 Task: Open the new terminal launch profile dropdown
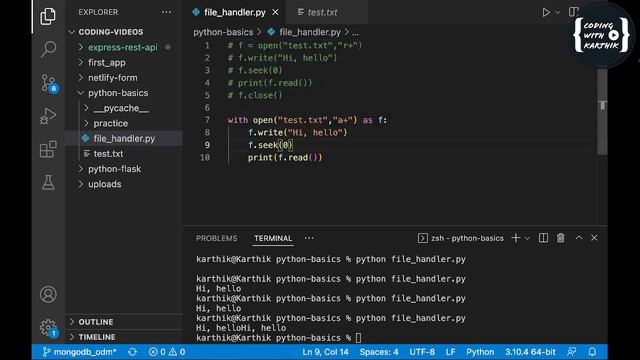point(527,238)
